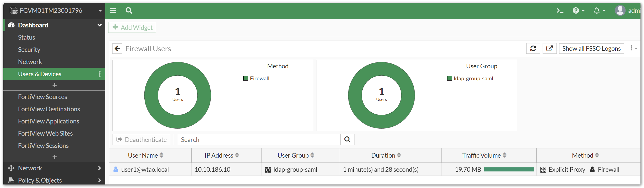
Task: Click Show all FSSO Logons button
Action: tap(591, 49)
